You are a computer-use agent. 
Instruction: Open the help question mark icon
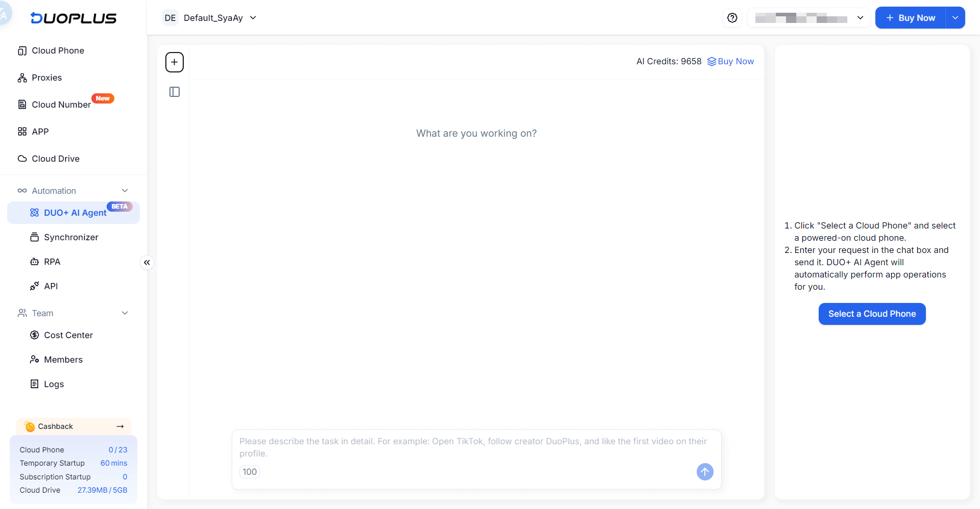pyautogui.click(x=732, y=18)
